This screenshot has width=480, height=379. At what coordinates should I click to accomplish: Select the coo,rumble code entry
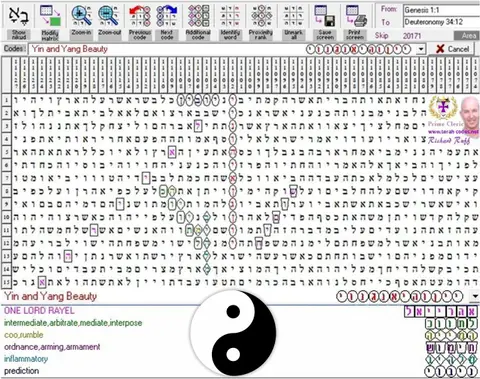point(24,335)
